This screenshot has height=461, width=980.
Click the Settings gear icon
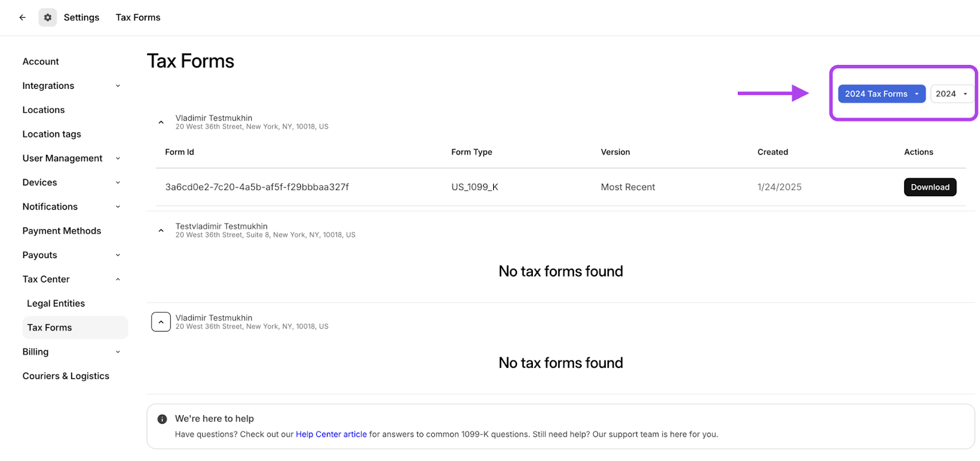click(x=48, y=18)
